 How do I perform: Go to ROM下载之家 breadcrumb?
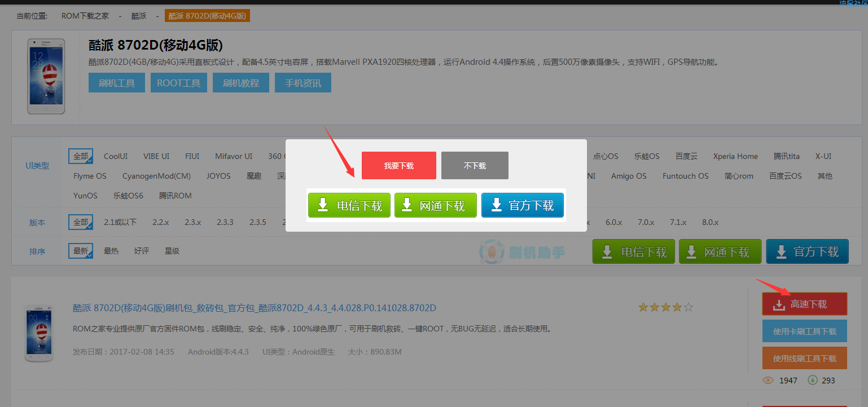click(85, 16)
